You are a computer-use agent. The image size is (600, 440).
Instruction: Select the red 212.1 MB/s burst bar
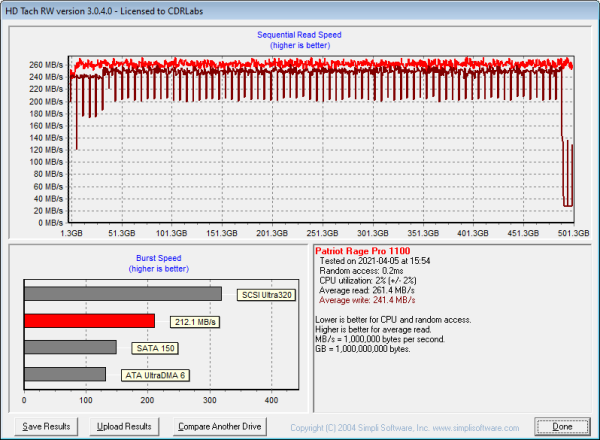click(89, 321)
